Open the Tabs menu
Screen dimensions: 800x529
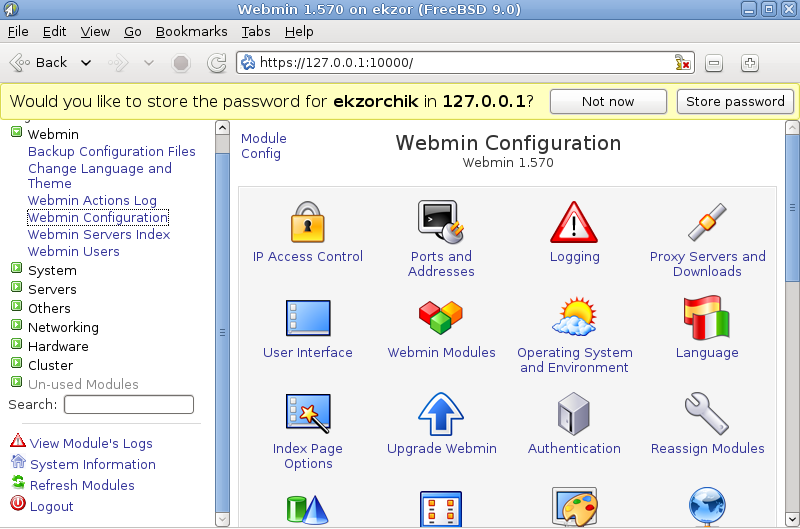click(x=256, y=32)
